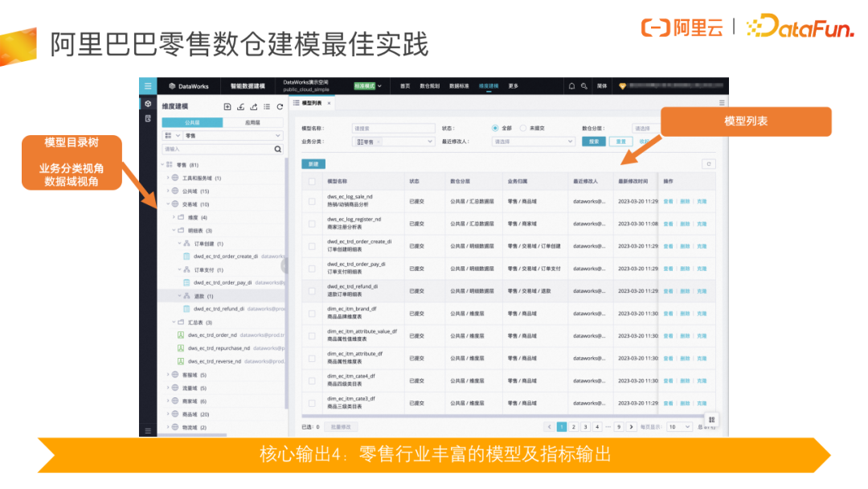
Task: Click the 克隆 link on the first model row
Action: [x=700, y=200]
